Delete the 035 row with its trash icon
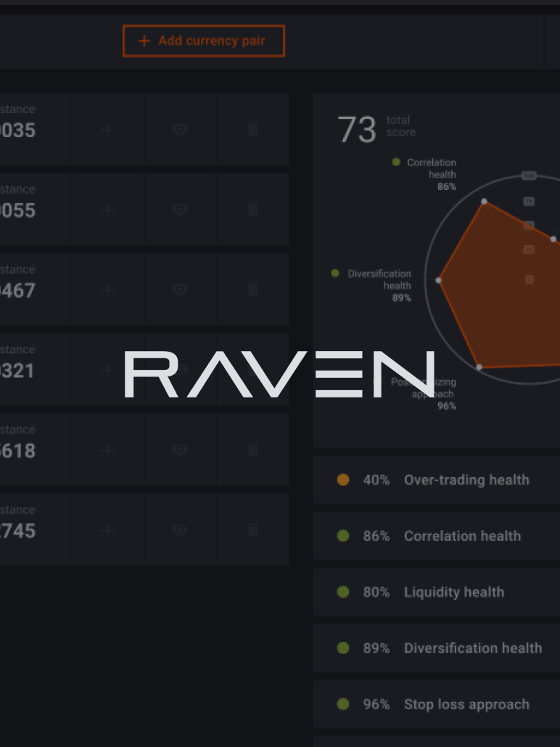 click(x=253, y=129)
